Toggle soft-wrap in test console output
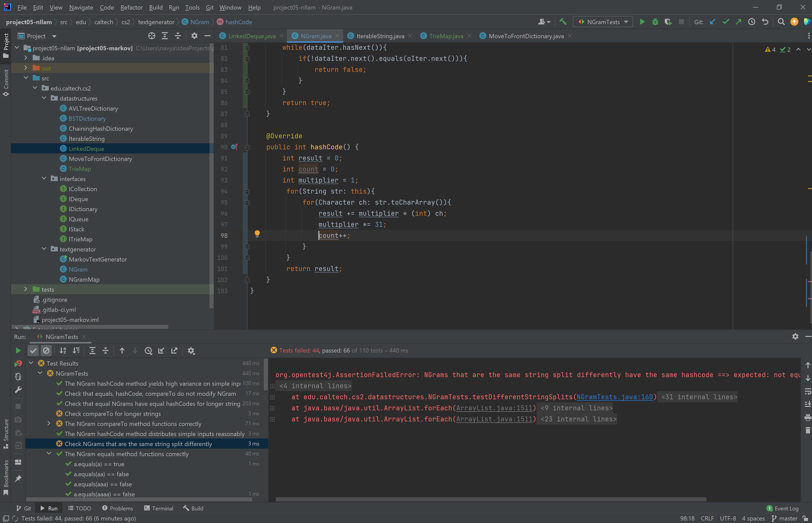812x523 pixels. click(x=807, y=391)
